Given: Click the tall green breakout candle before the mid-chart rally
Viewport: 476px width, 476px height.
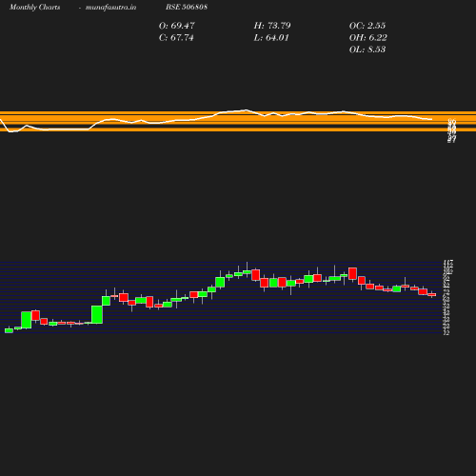Looking at the screenshot, I should 97,314.
